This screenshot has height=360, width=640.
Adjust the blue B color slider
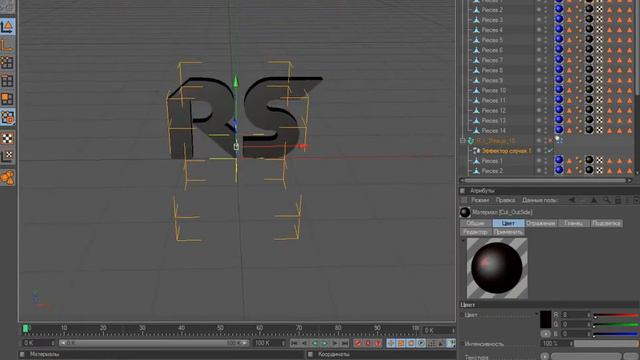[x=616, y=334]
